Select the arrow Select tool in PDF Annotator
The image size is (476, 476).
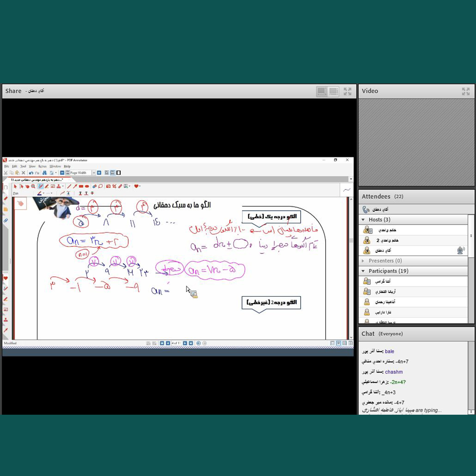coord(15,186)
